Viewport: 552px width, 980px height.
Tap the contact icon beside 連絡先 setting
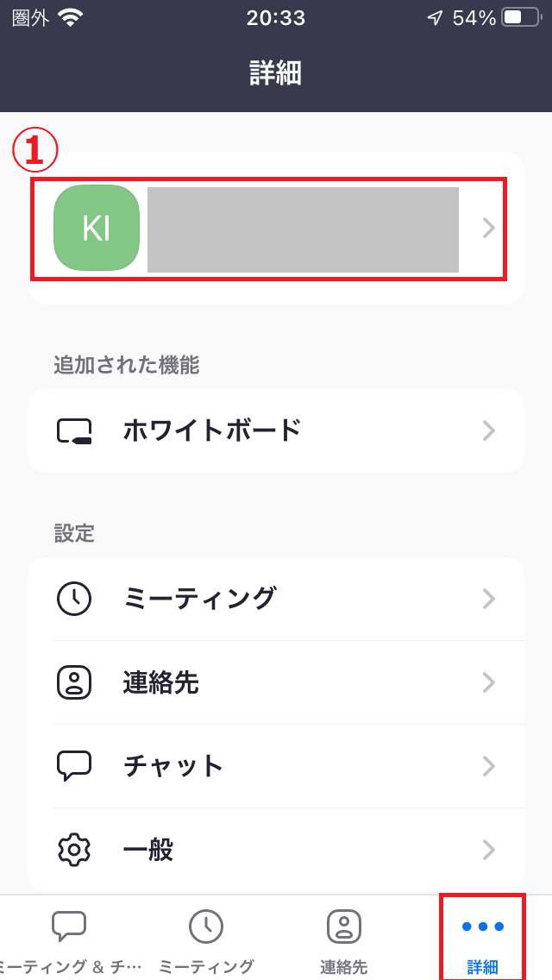tap(74, 682)
